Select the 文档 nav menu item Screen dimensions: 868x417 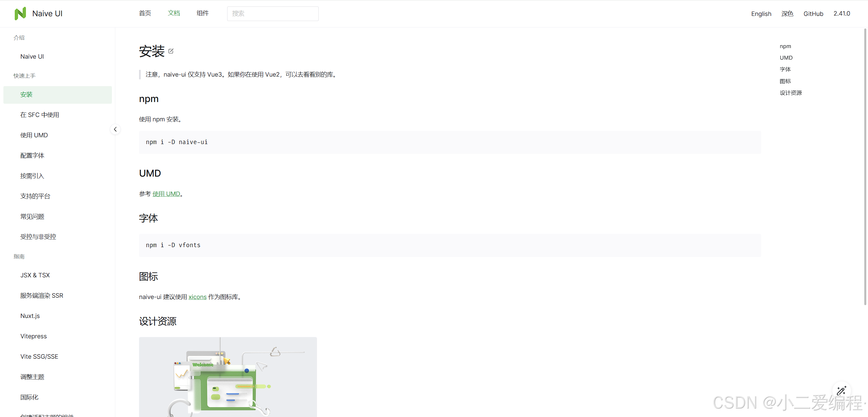tap(174, 13)
